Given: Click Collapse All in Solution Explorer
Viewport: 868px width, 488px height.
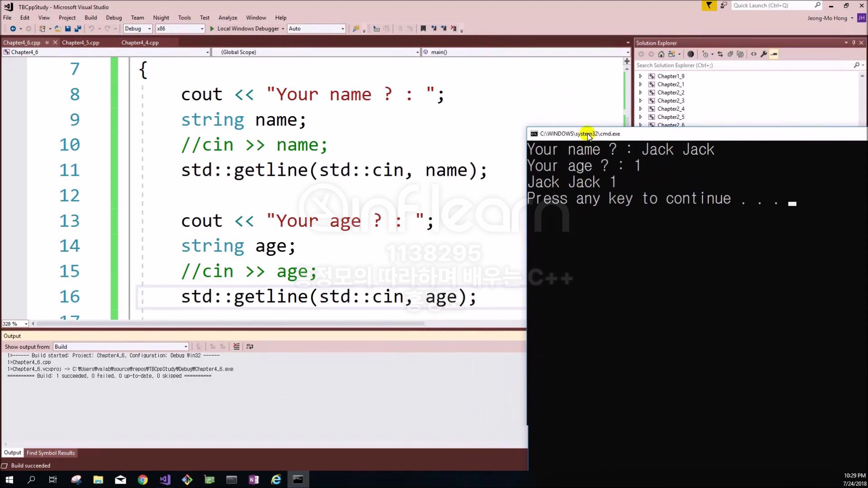Looking at the screenshot, I should click(730, 54).
